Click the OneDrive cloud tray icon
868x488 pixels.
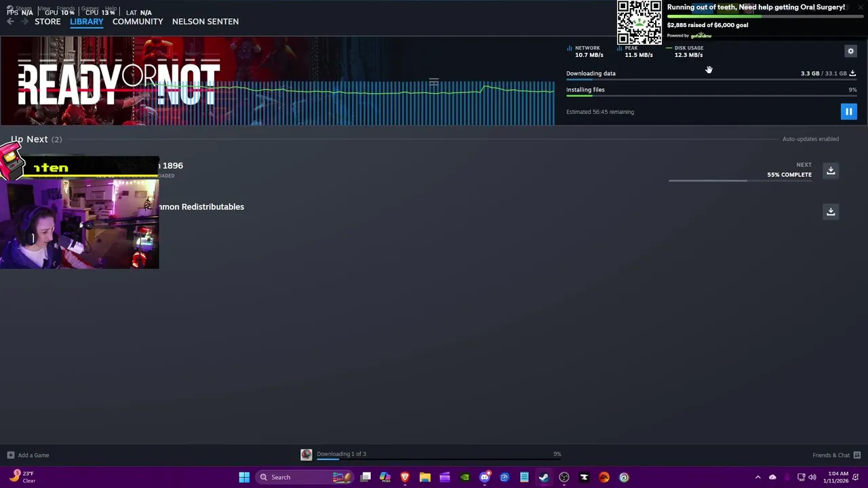tap(772, 477)
